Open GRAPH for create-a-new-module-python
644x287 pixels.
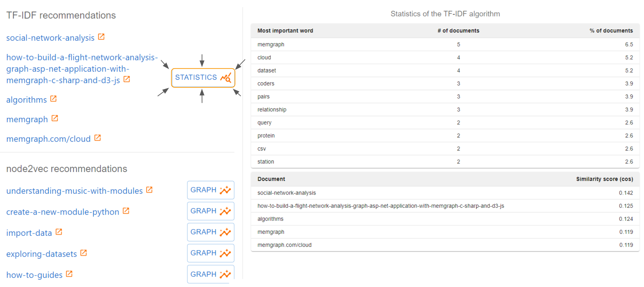click(211, 211)
